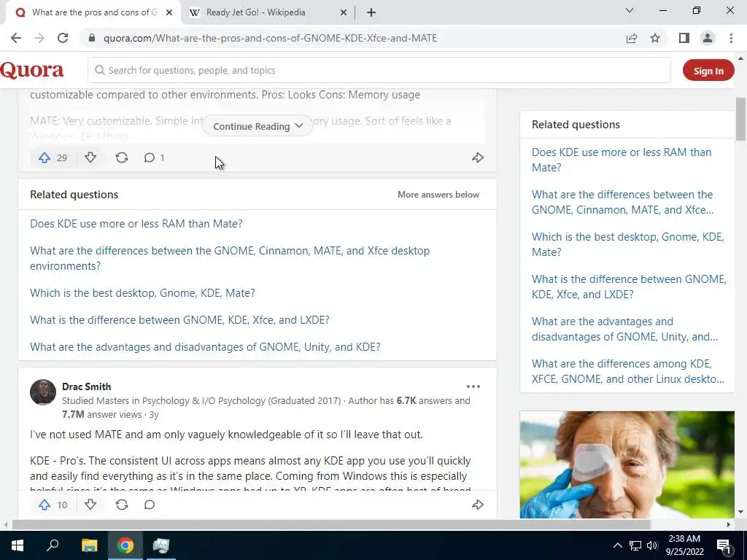The height and width of the screenshot is (560, 747).
Task: Open a new browser tab
Action: 371,12
